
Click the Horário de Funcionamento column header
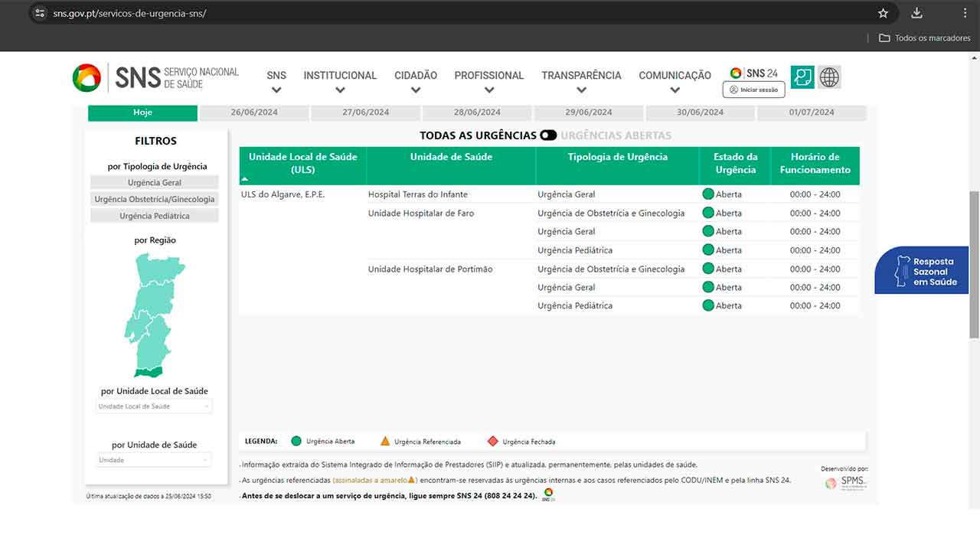(x=815, y=165)
